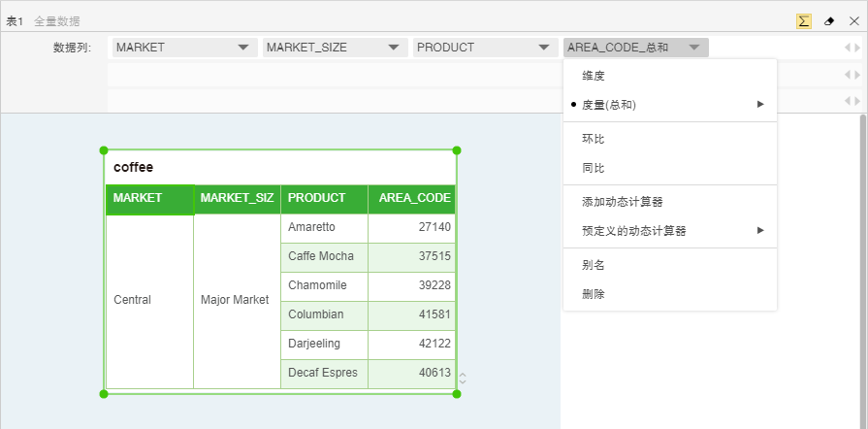This screenshot has height=429, width=868.
Task: Collapse AREA_CODE_总和 dropdown
Action: (x=693, y=48)
